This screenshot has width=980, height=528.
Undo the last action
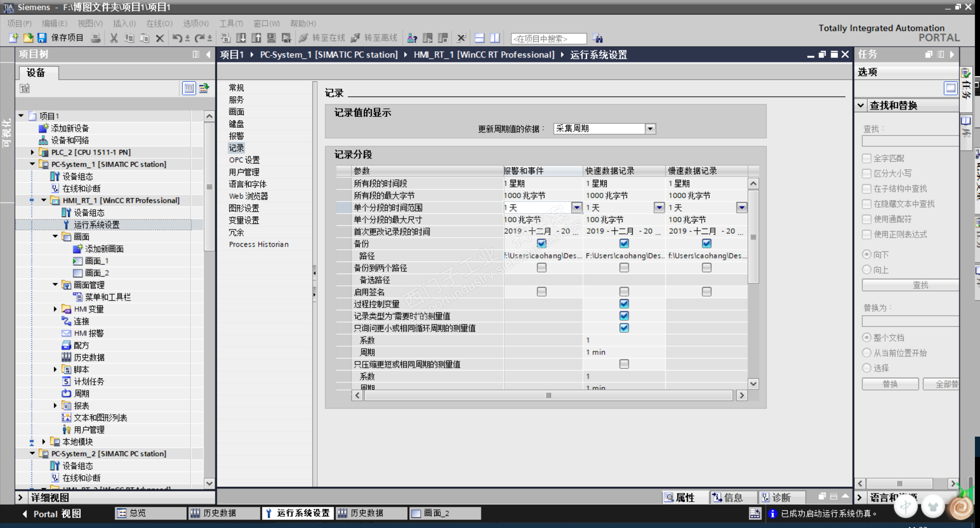177,38
